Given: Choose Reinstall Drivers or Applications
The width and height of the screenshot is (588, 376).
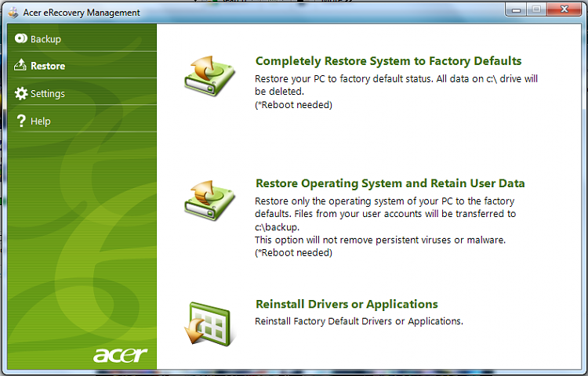Looking at the screenshot, I should [x=347, y=304].
